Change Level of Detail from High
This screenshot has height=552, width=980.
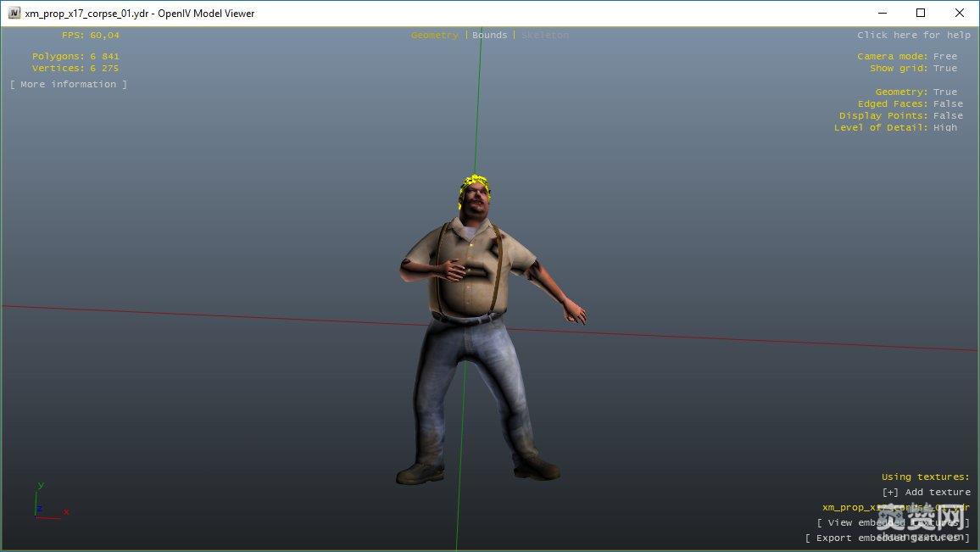pyautogui.click(x=944, y=127)
